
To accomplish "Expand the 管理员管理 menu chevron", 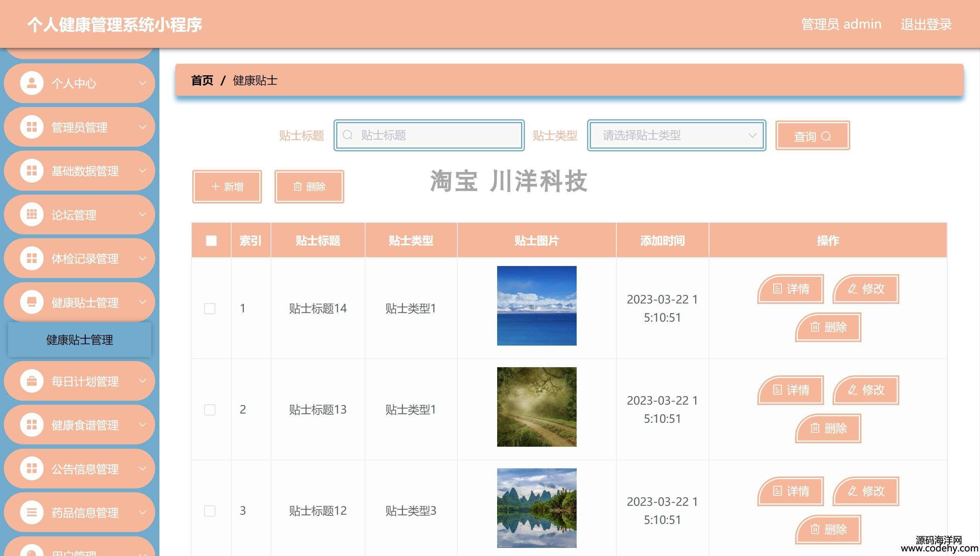I will [142, 127].
